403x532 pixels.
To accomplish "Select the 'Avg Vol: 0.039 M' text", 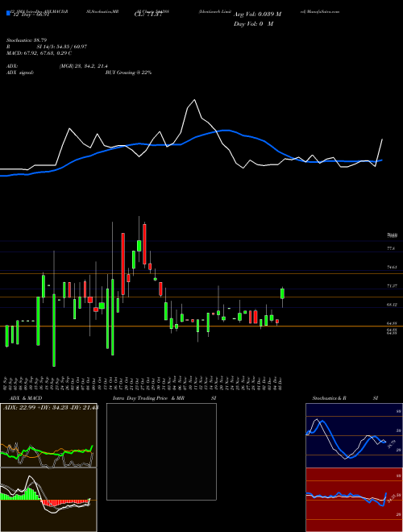I will pyautogui.click(x=257, y=15).
